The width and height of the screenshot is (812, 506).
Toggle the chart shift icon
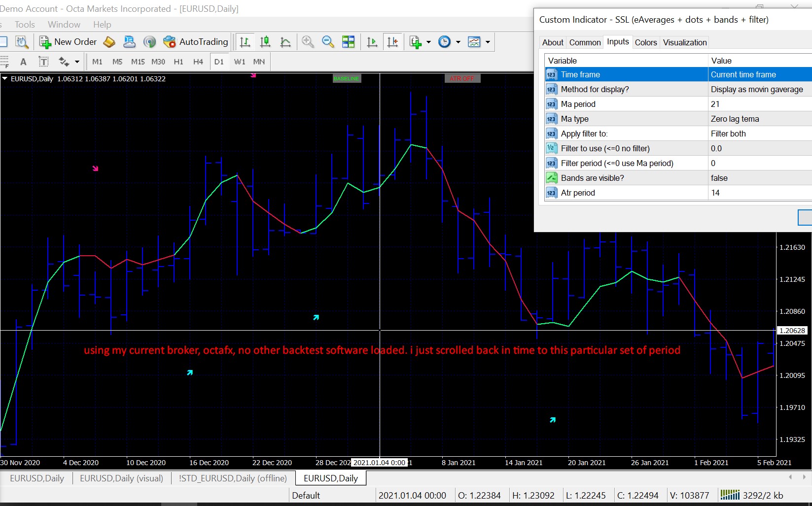[392, 42]
